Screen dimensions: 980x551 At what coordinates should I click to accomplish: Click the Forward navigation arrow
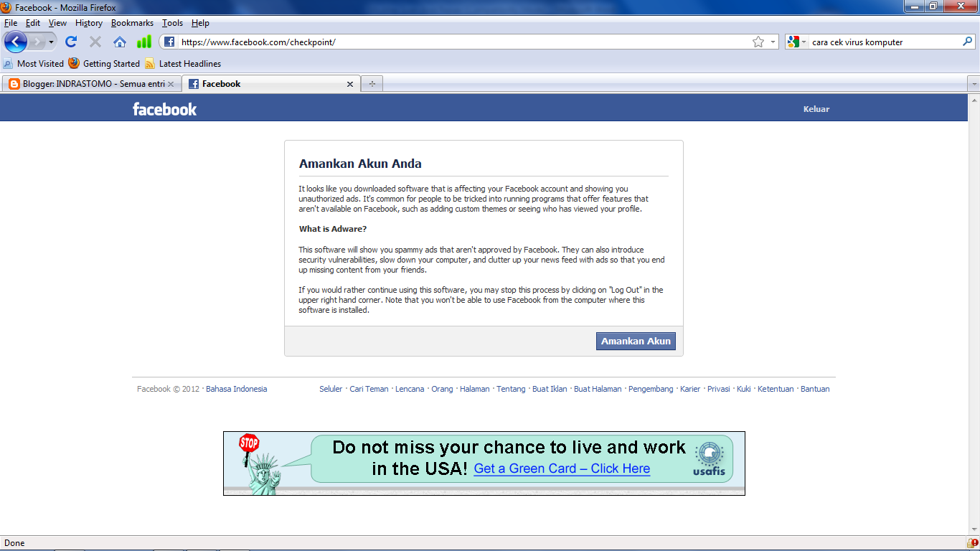[37, 42]
